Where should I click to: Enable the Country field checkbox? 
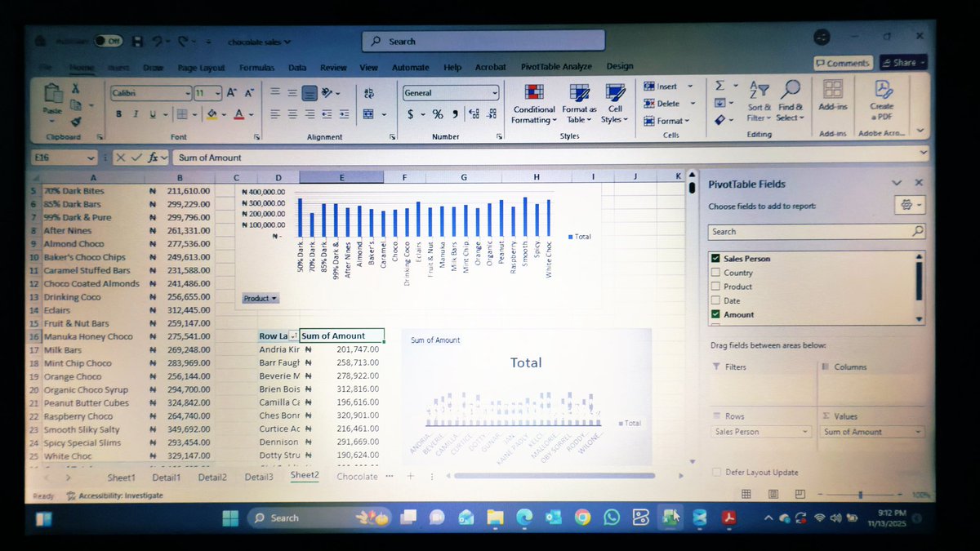point(714,272)
